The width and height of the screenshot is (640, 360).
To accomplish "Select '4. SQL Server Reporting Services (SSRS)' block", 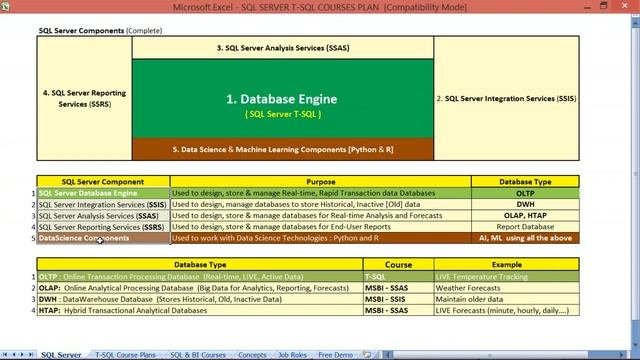I will pos(84,98).
